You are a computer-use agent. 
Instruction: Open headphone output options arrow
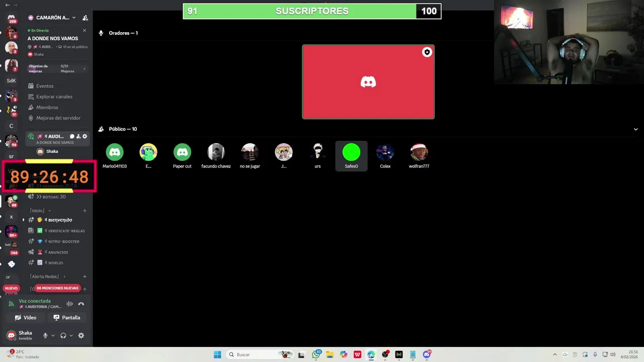71,335
